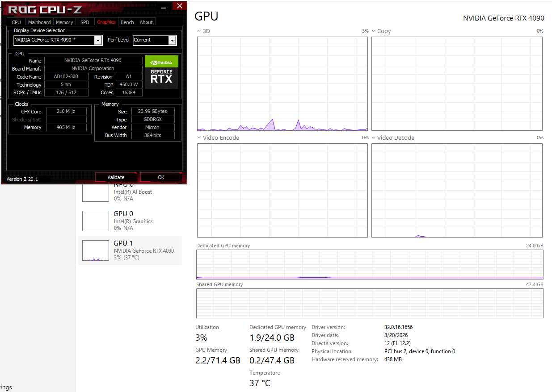Click the Utilization 3% value
The image size is (552, 392).
(x=202, y=338)
